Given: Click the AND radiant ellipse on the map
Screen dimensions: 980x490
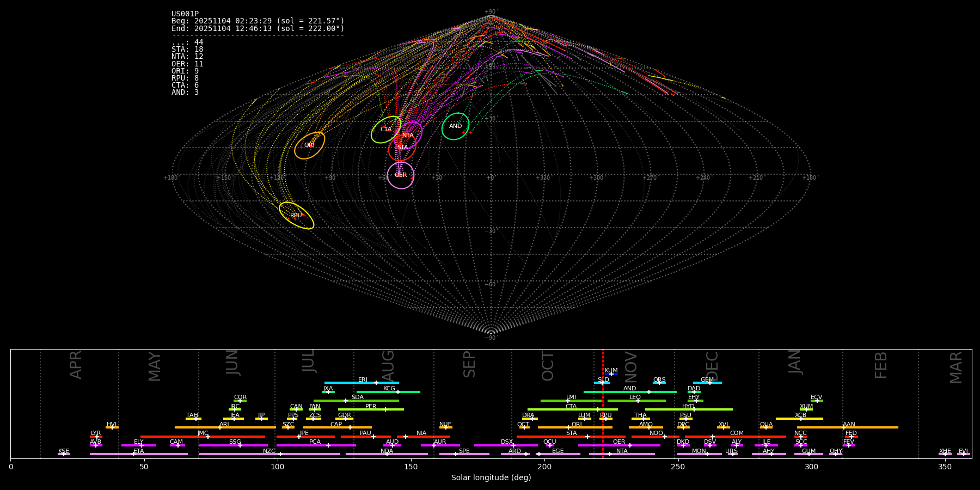Looking at the screenshot, I should tap(455, 126).
